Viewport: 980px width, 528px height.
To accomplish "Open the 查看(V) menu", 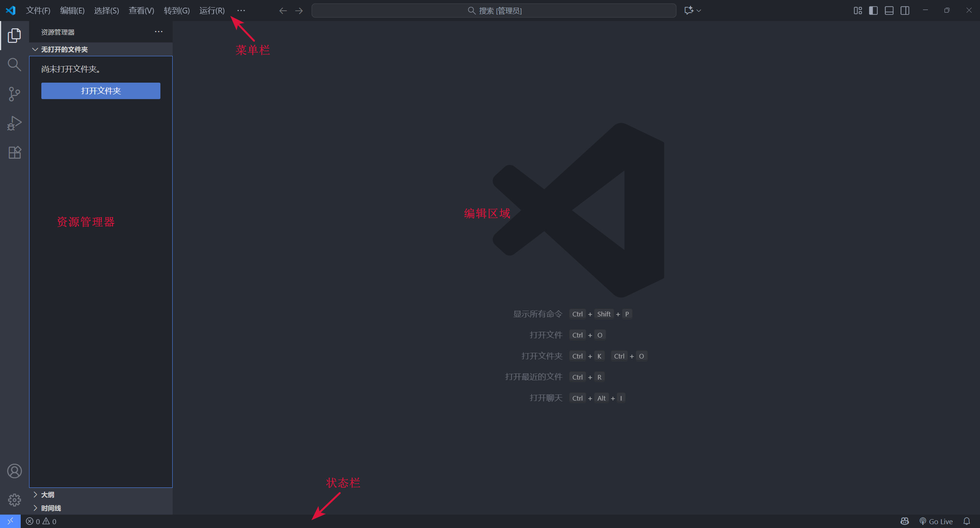I will click(141, 11).
